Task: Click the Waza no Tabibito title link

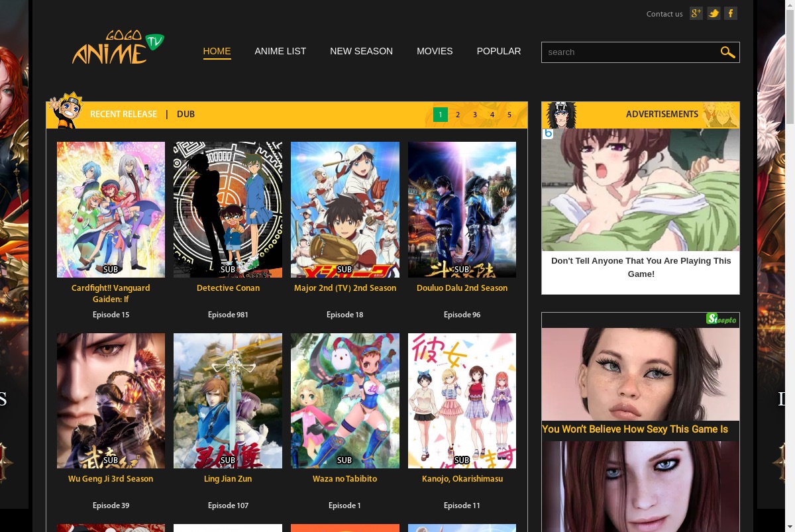Action: tap(345, 479)
